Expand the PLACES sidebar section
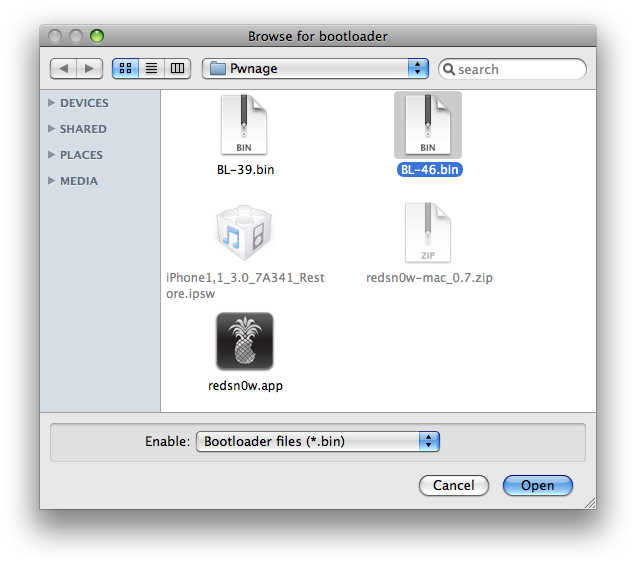 coord(52,155)
